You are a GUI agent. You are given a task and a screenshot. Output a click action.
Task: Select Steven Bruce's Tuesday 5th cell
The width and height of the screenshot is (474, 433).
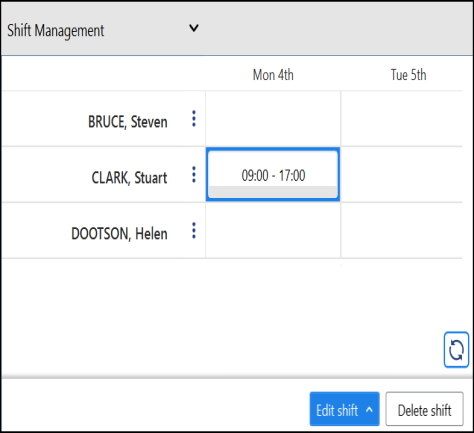[x=402, y=119]
